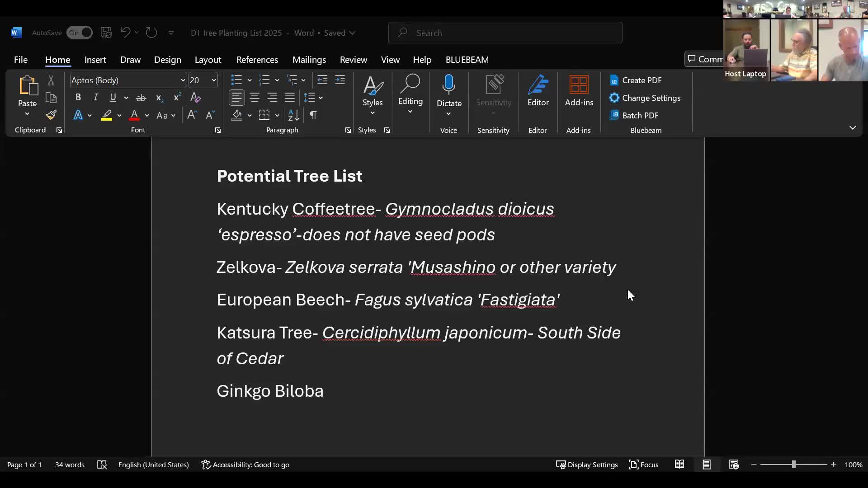Viewport: 868px width, 488px height.
Task: Switch to the Review tab
Action: pyautogui.click(x=353, y=60)
